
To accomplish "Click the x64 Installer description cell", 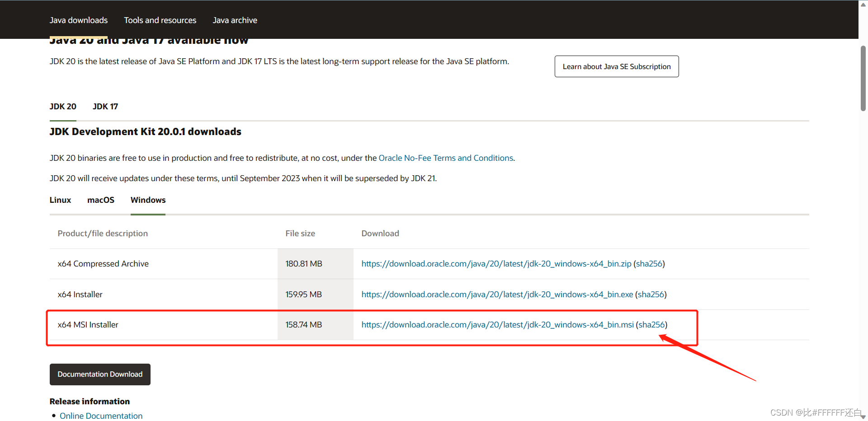I will (80, 295).
